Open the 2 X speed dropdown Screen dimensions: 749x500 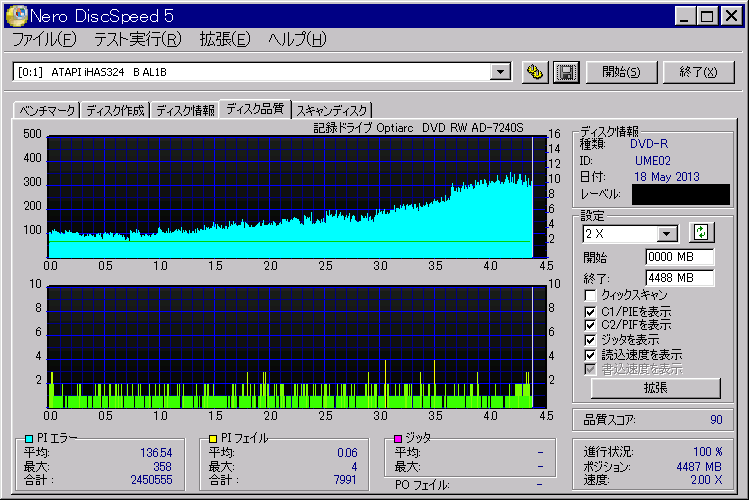(666, 234)
